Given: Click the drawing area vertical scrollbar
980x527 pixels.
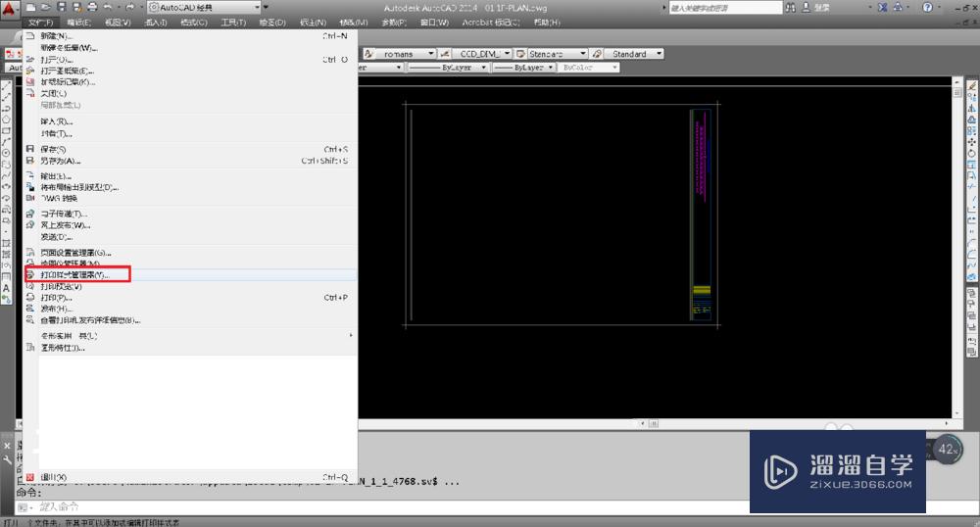Looking at the screenshot, I should click(956, 248).
